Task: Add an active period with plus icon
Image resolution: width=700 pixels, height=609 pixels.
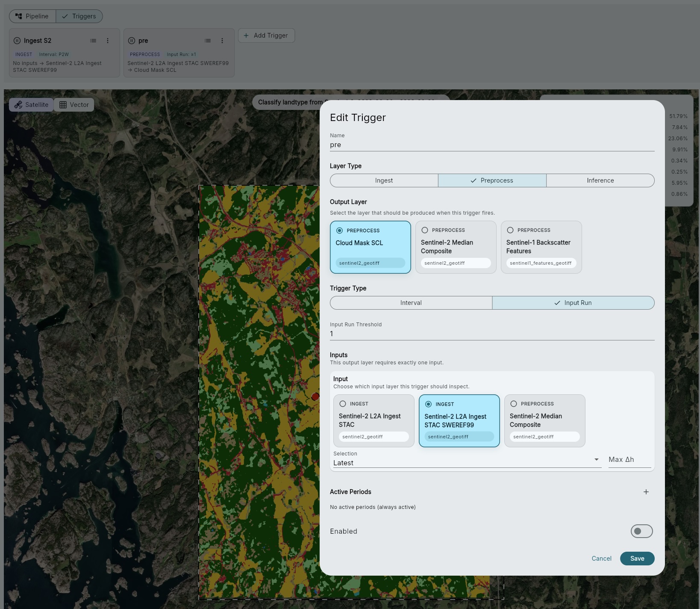Action: pyautogui.click(x=646, y=492)
